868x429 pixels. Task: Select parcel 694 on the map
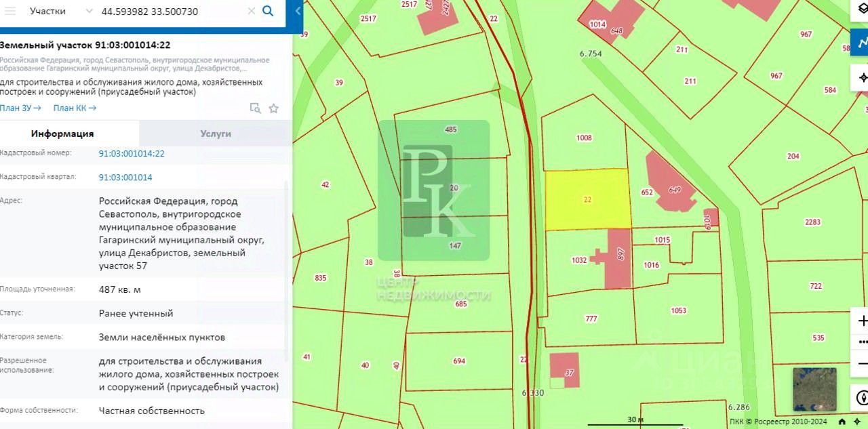click(x=459, y=361)
